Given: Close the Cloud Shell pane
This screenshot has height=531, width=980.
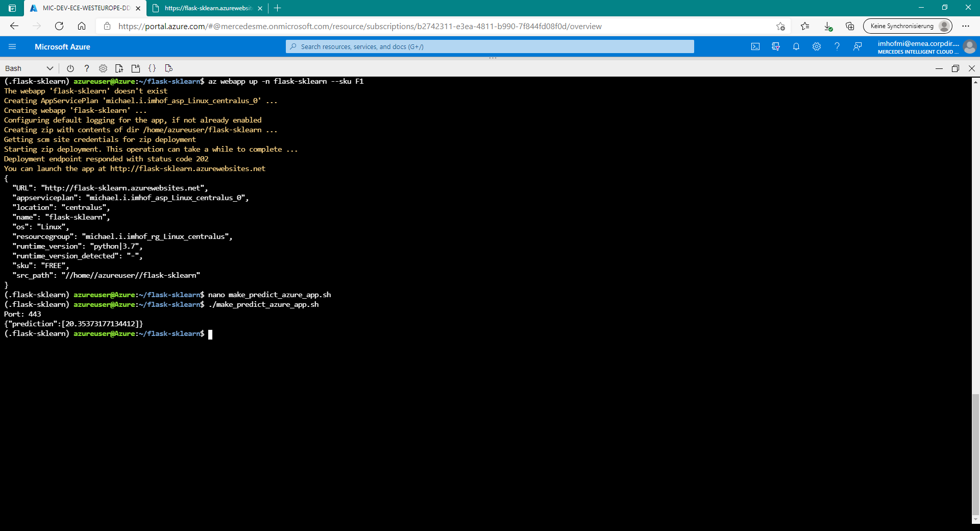Looking at the screenshot, I should click(972, 68).
